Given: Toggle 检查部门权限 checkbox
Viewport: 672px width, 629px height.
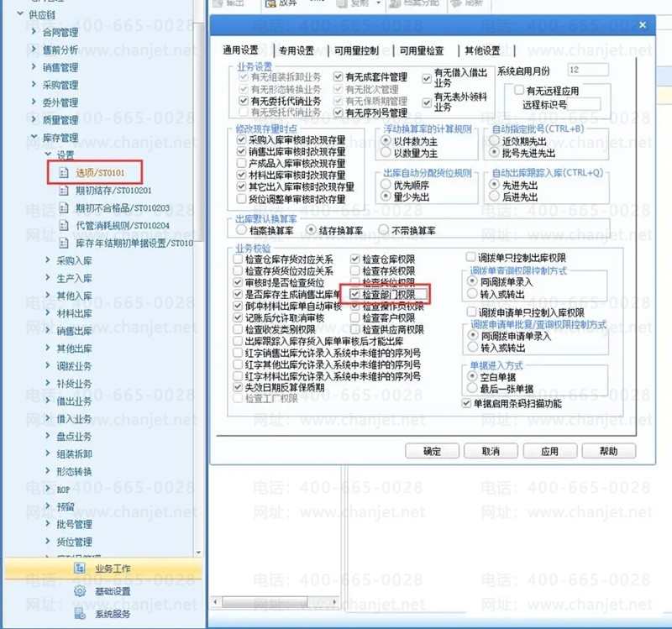Looking at the screenshot, I should [354, 295].
